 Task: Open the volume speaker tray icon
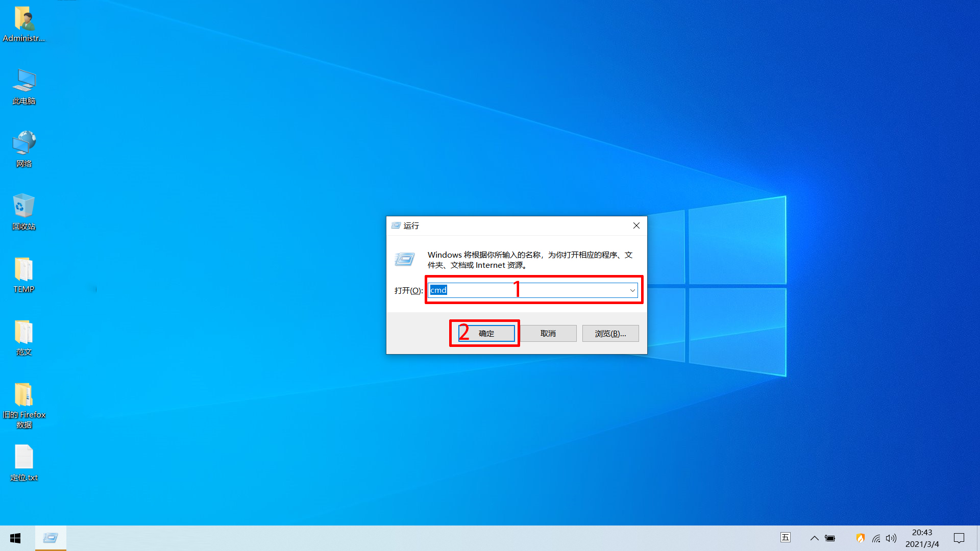(891, 538)
